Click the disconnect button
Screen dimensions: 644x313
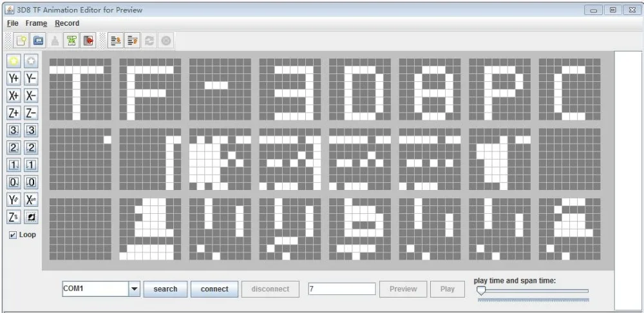pos(270,289)
